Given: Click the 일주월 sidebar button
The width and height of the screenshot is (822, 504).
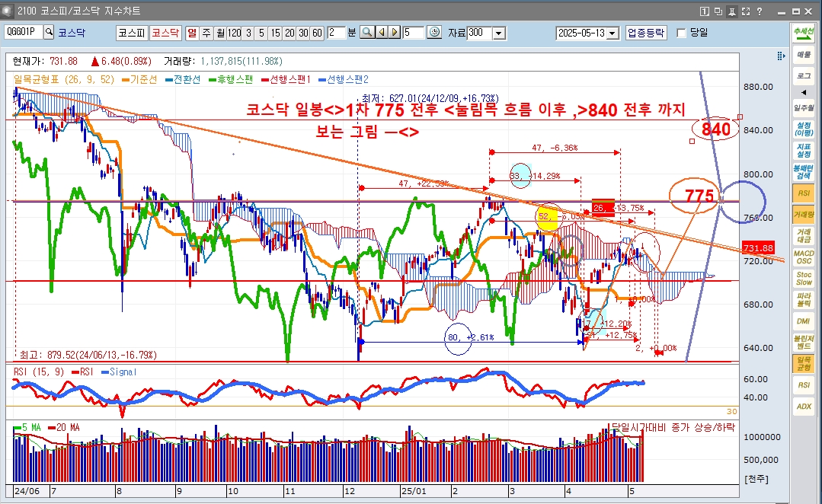Looking at the screenshot, I should click(x=804, y=108).
